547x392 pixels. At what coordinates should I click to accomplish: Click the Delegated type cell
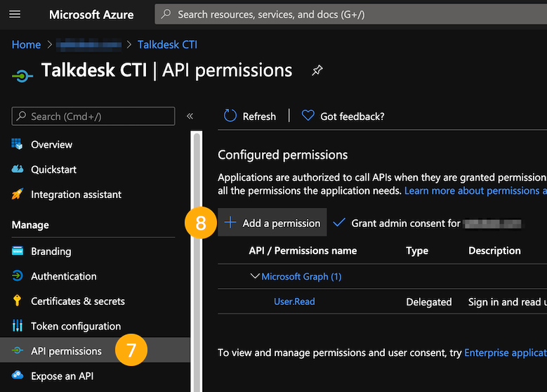429,302
